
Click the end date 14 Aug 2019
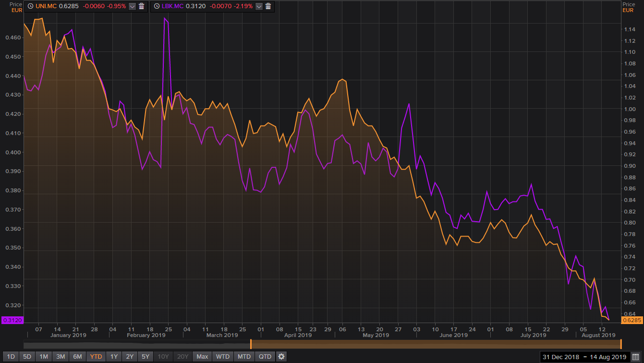608,357
